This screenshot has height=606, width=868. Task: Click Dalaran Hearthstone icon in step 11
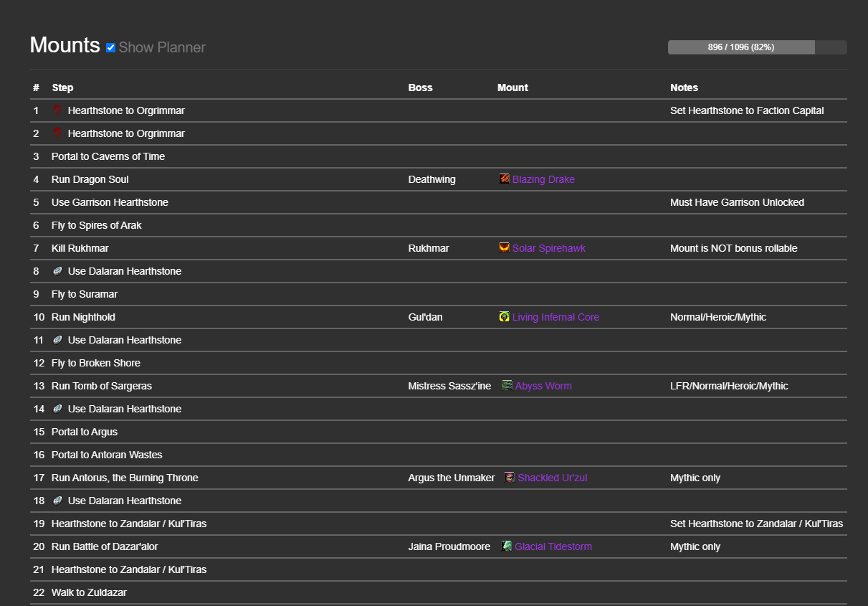tap(57, 340)
